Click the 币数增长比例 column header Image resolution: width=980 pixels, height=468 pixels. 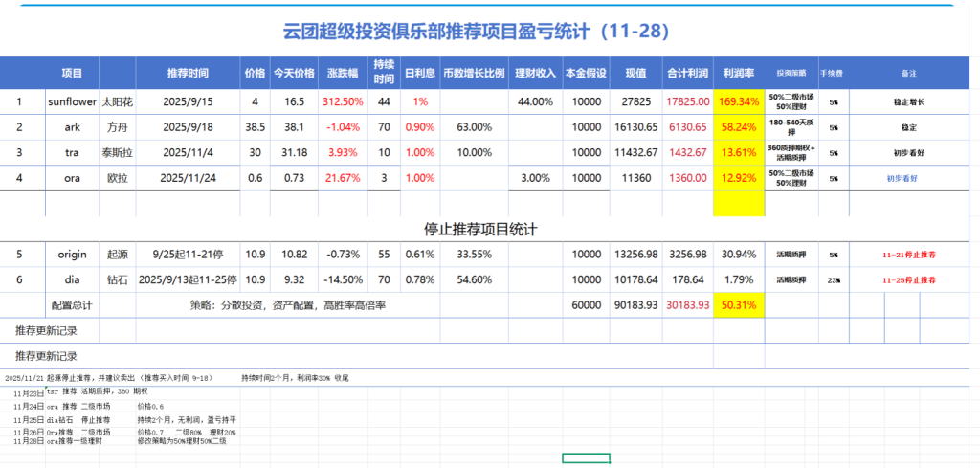click(474, 73)
